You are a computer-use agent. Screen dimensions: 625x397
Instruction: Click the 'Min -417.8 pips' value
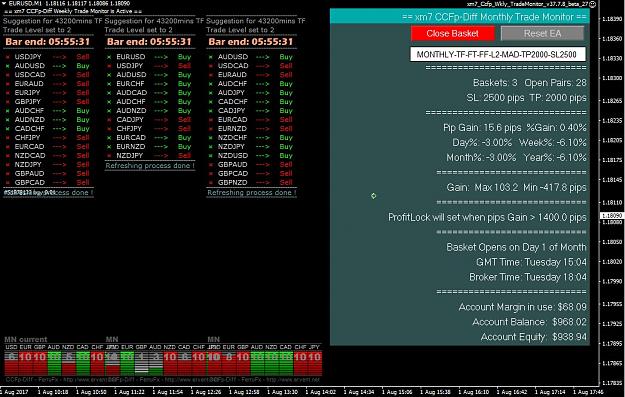pos(555,188)
